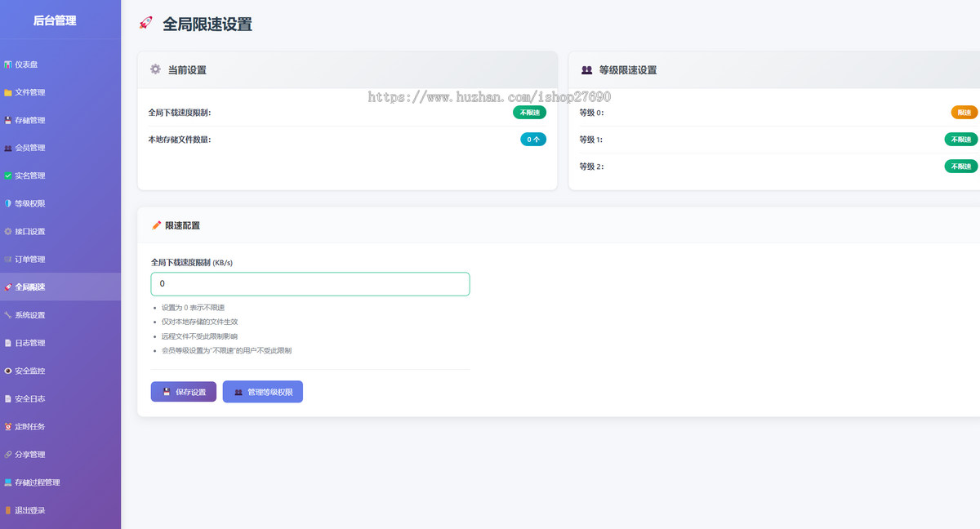Viewport: 980px width, 529px height.
Task: Click green 不限速 badge under 当前设置
Action: (529, 113)
